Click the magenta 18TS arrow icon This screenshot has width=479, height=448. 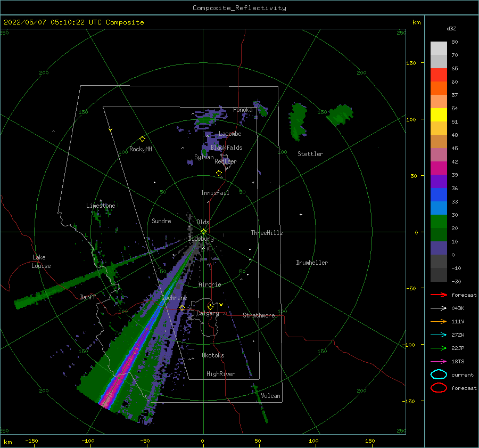coord(439,362)
